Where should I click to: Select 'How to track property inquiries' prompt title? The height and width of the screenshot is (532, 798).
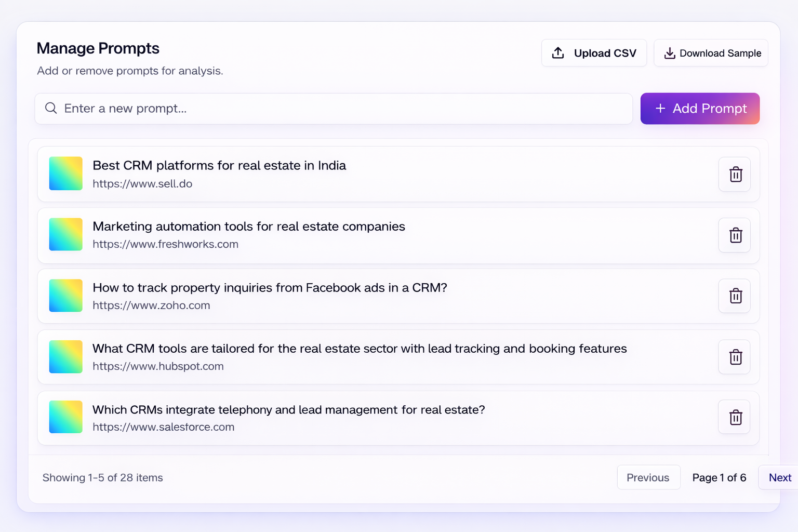(270, 288)
